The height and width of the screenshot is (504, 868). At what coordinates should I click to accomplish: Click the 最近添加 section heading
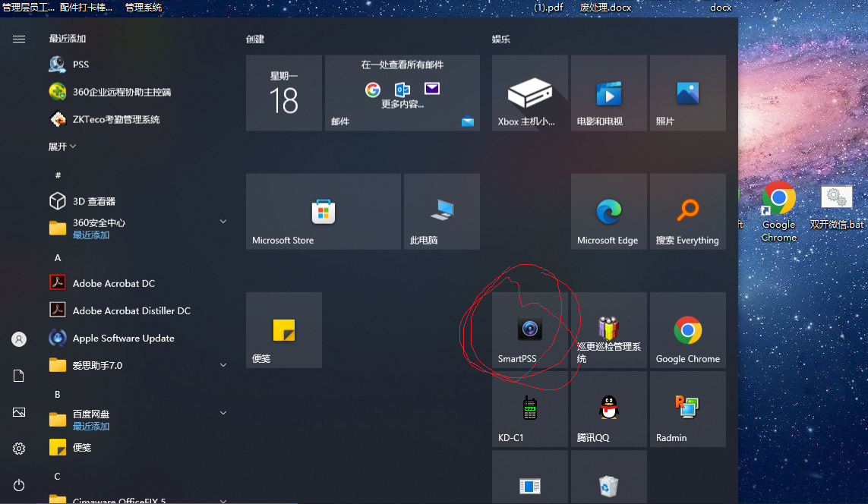click(x=68, y=39)
